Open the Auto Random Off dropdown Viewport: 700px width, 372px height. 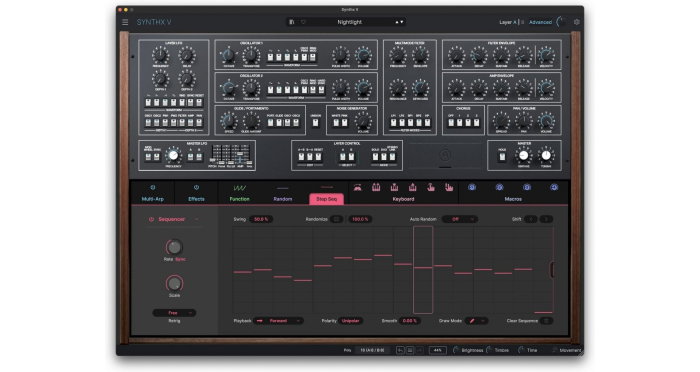click(459, 219)
